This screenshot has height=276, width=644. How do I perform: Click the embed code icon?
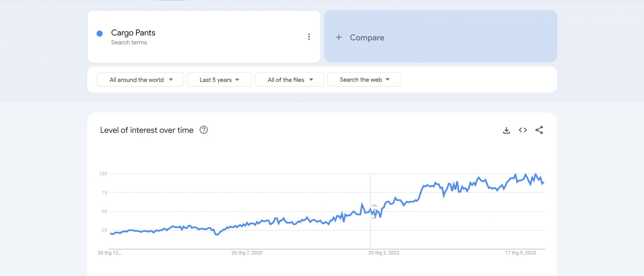[523, 130]
